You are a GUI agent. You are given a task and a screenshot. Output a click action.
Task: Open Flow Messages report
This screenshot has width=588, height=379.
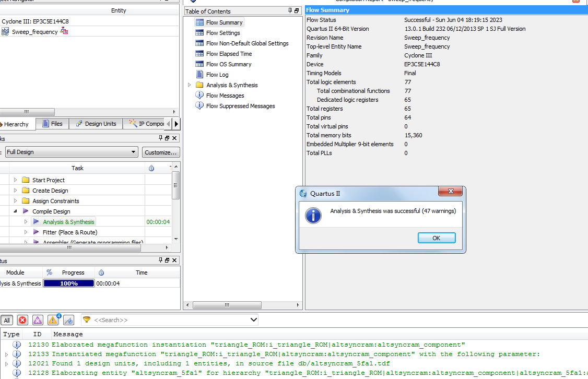pyautogui.click(x=225, y=96)
